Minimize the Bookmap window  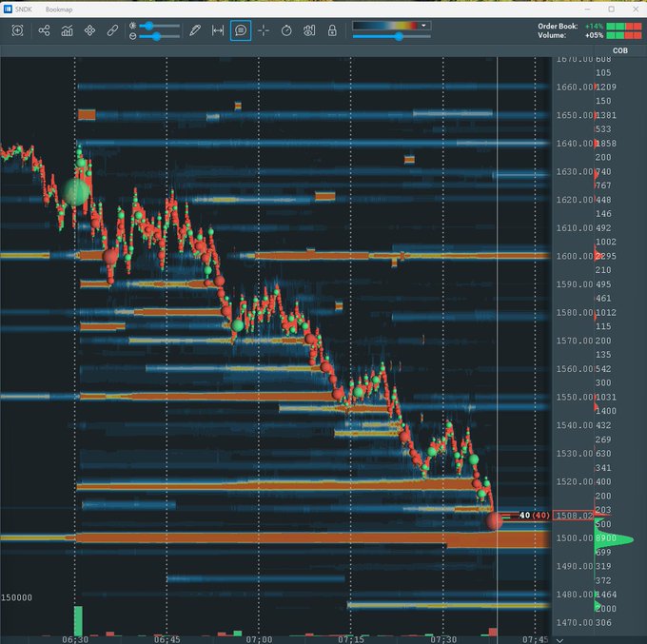pyautogui.click(x=588, y=10)
